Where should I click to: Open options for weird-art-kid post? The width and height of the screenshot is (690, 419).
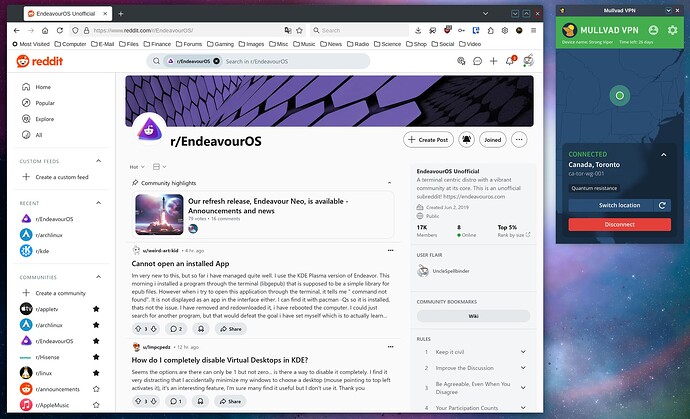[390, 250]
